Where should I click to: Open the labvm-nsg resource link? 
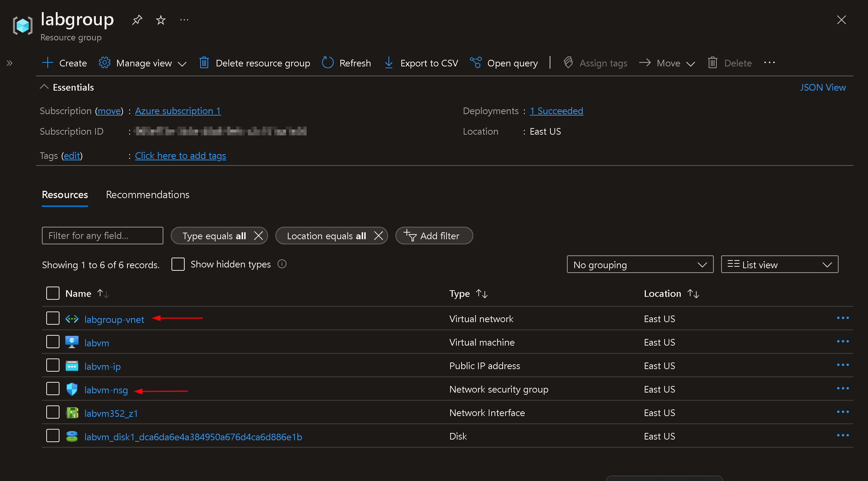pos(106,390)
